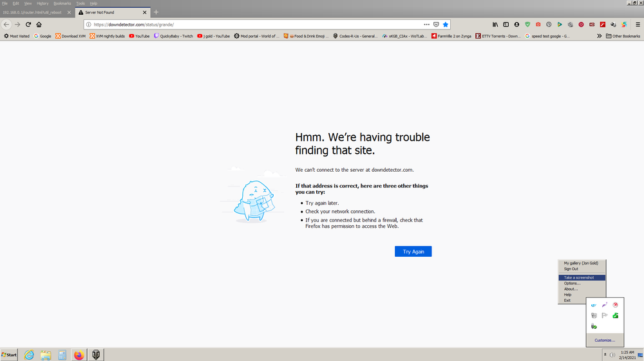644x361 pixels.
Task: Close the Server Not Found tab
Action: [144, 12]
